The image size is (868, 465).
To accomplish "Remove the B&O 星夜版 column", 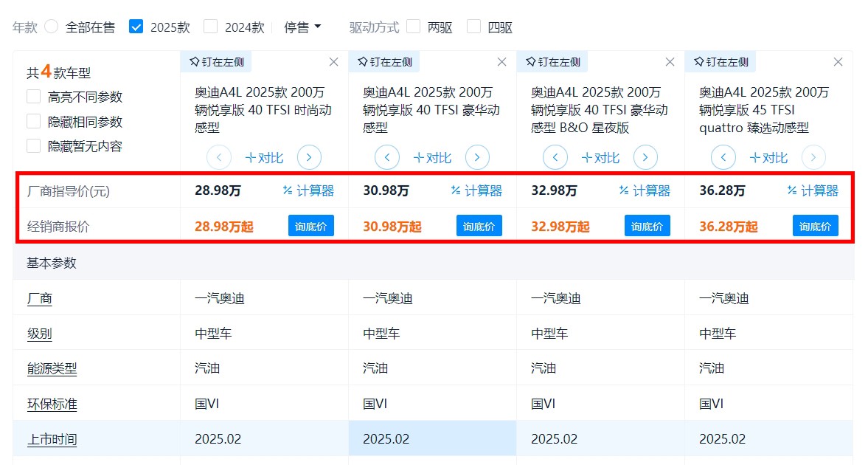I will click(670, 62).
